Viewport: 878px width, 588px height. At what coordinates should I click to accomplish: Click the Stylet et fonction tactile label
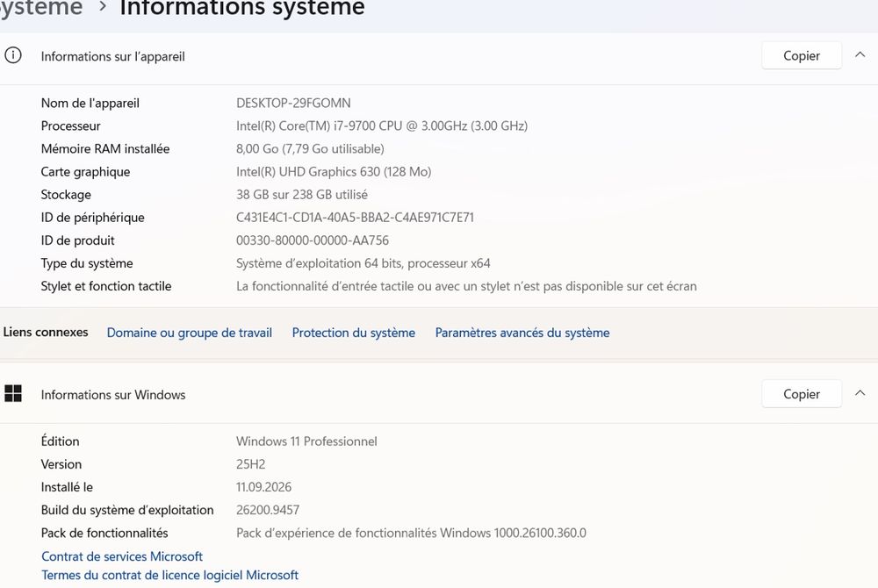(106, 286)
